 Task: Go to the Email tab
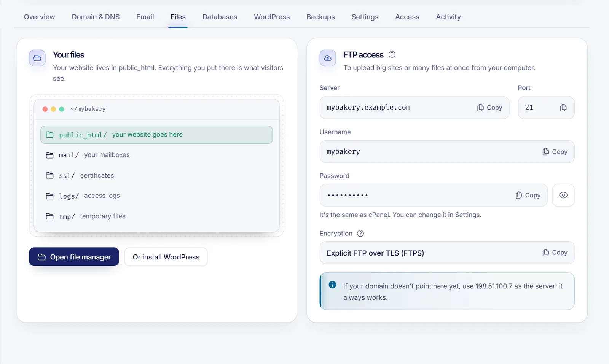point(145,17)
